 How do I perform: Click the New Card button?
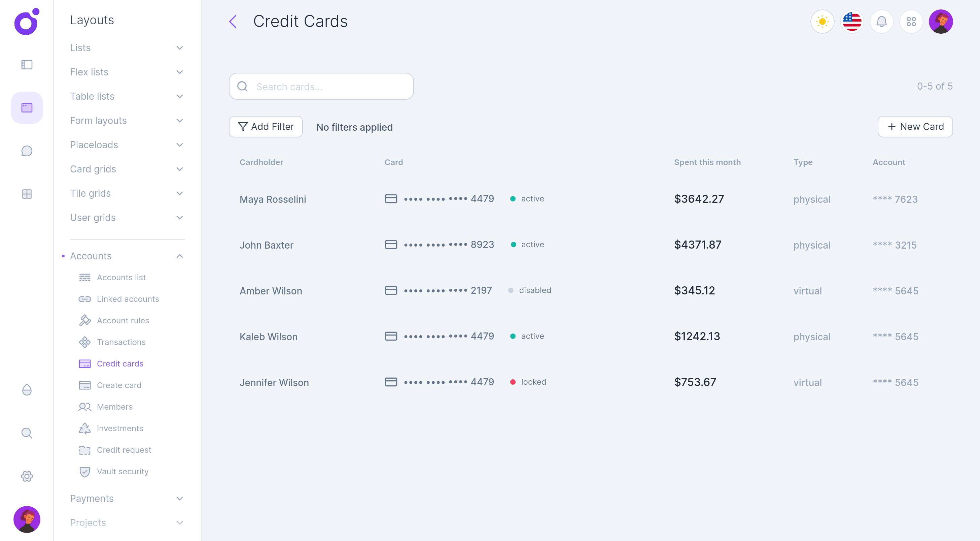(x=915, y=126)
